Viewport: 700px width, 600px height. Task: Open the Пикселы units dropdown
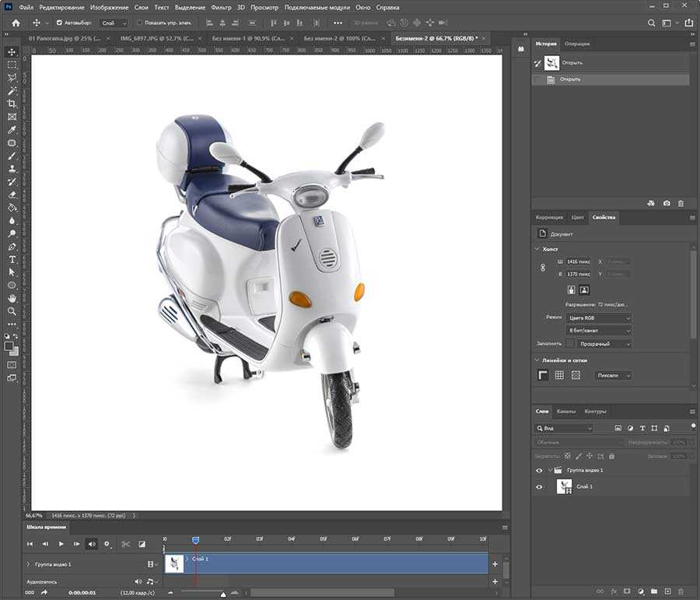612,375
